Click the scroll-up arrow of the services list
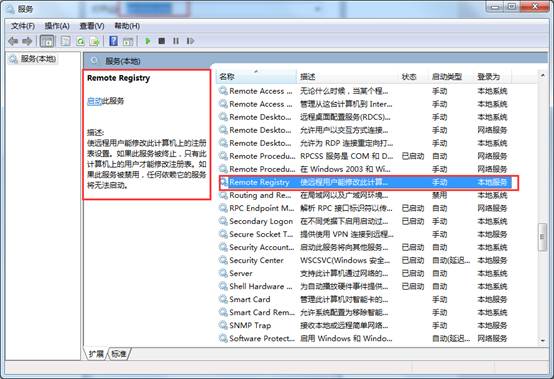 coord(542,75)
